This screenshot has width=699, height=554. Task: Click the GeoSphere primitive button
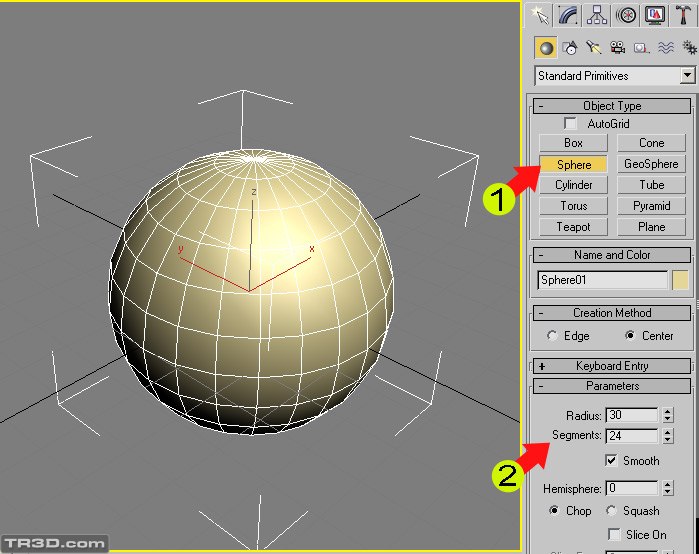pyautogui.click(x=651, y=164)
